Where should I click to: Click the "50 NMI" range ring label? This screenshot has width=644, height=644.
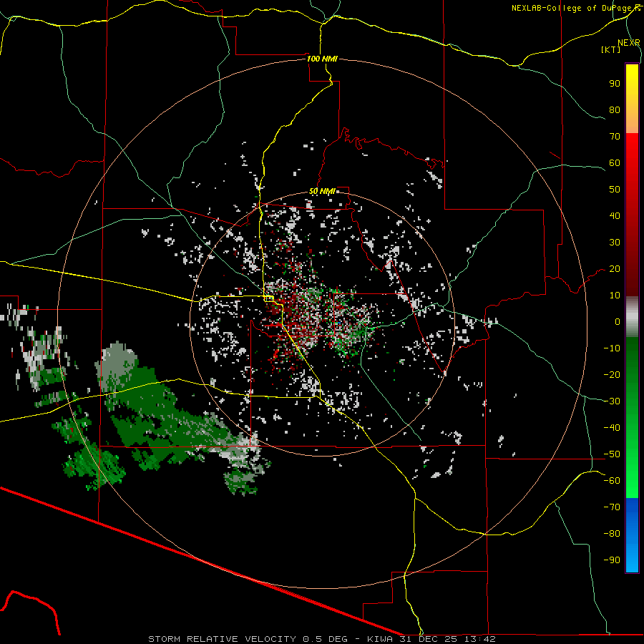[322, 191]
